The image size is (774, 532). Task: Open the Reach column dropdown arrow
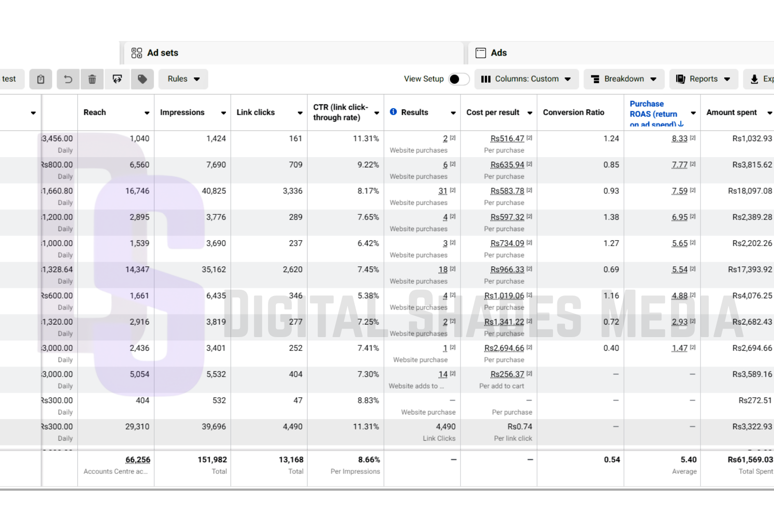coord(147,113)
